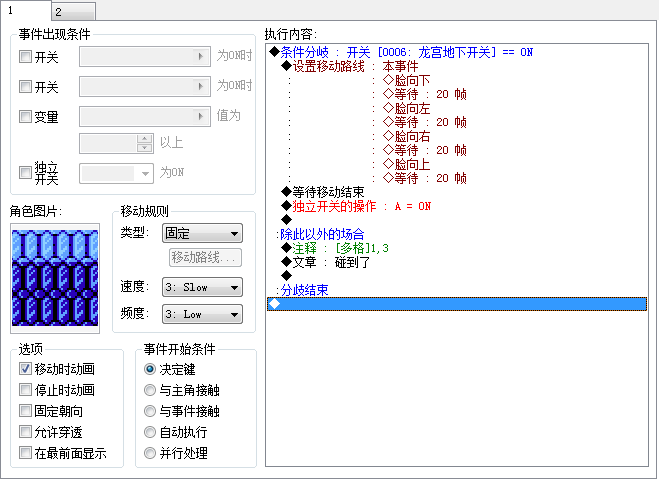Open the 速度 dropdown showing 3: Slow

[x=202, y=287]
